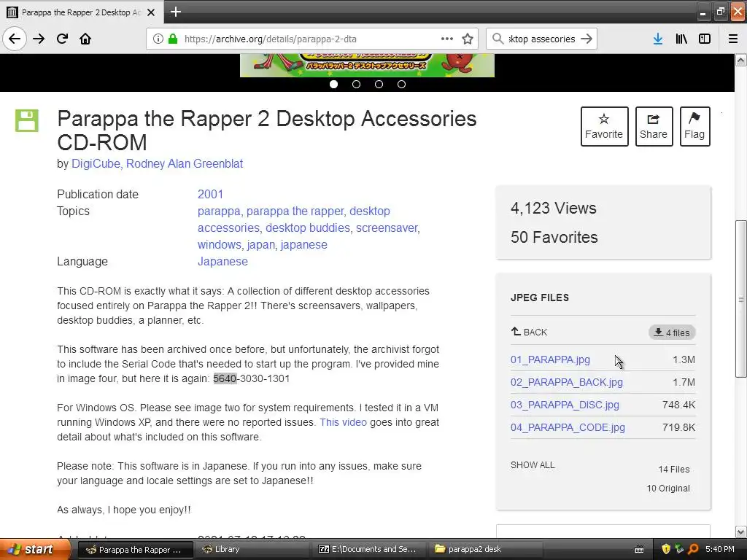Click the green floppy disk software icon

pyautogui.click(x=27, y=120)
